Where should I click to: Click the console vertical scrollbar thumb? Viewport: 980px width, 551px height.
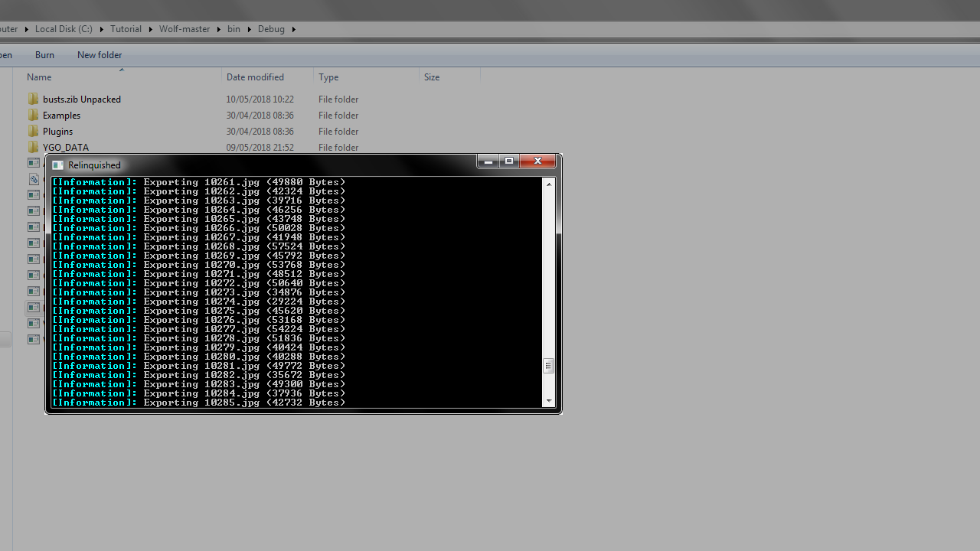point(549,366)
